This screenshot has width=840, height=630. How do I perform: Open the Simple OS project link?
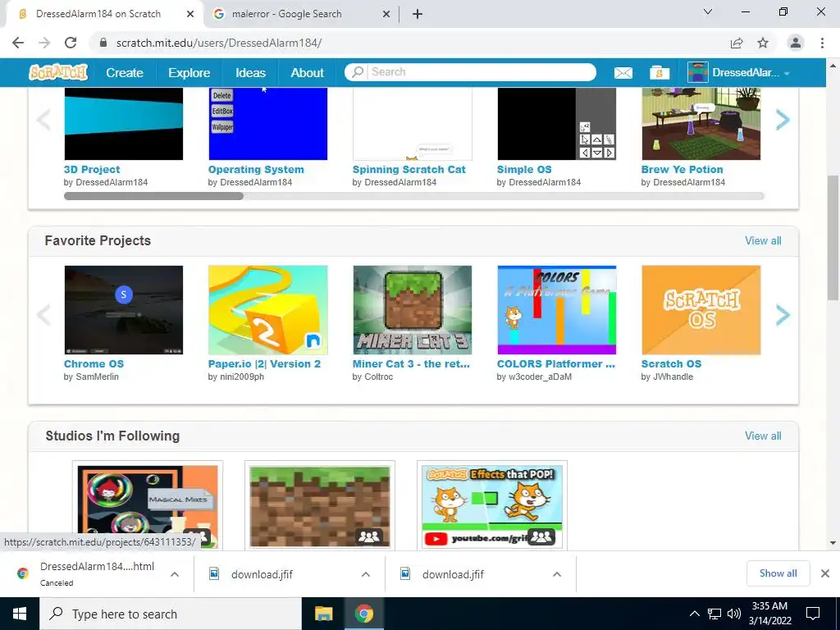524,169
